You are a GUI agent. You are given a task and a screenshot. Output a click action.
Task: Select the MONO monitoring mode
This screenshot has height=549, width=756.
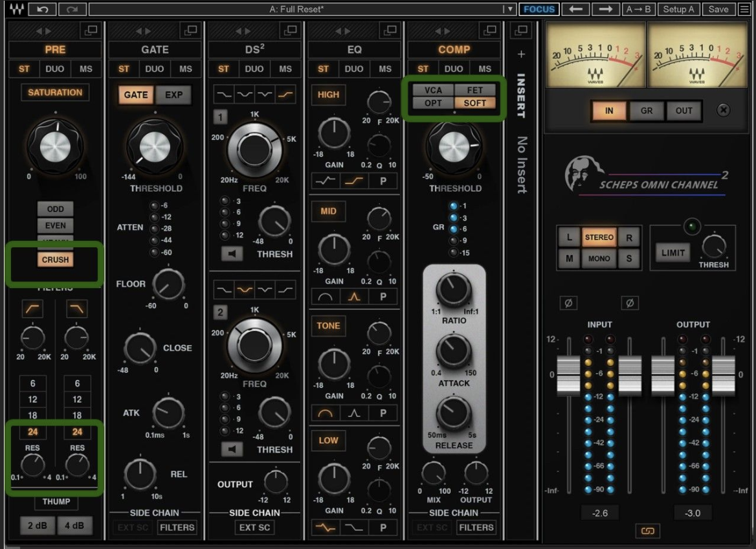coord(599,258)
